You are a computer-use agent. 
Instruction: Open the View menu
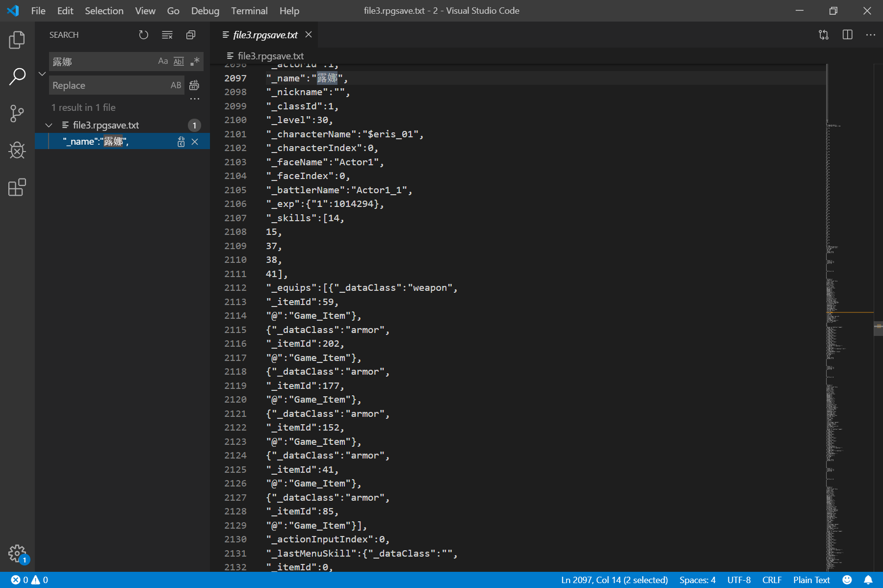coord(145,11)
